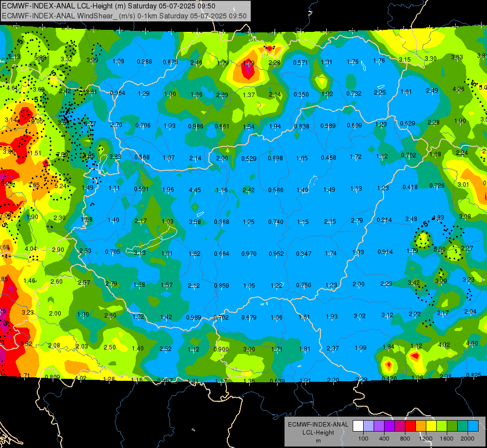The image size is (487, 448).
Task: Click the legend label 2000
Action: [468, 439]
